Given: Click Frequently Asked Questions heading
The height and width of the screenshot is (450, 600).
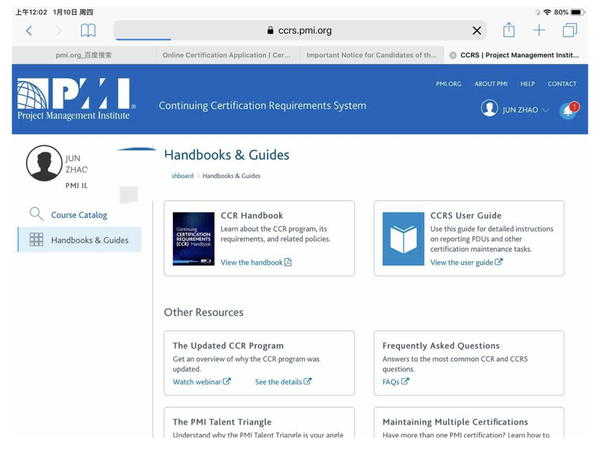Looking at the screenshot, I should pos(441,346).
